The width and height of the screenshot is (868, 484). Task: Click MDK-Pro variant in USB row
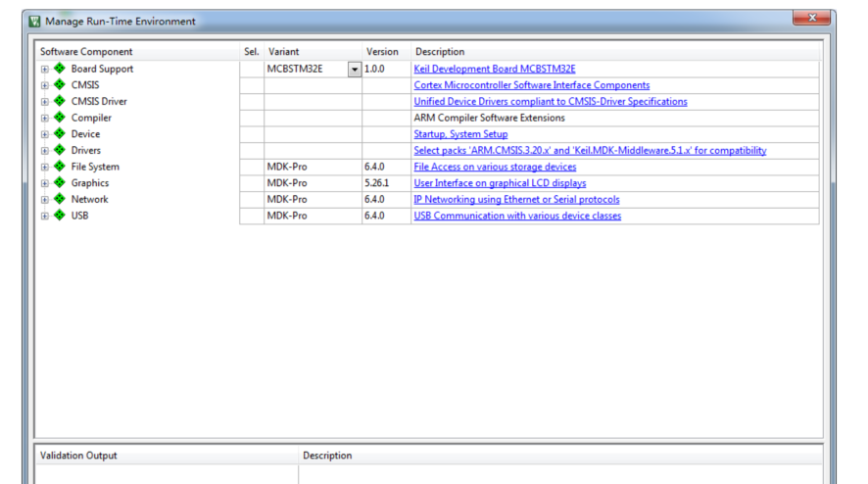pyautogui.click(x=287, y=216)
